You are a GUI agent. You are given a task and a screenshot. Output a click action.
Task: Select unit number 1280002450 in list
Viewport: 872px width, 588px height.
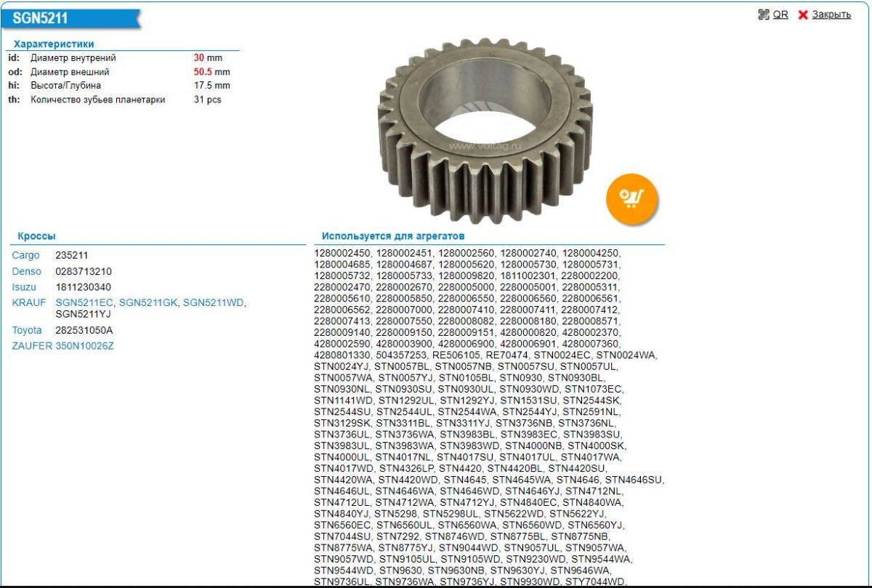tap(342, 253)
